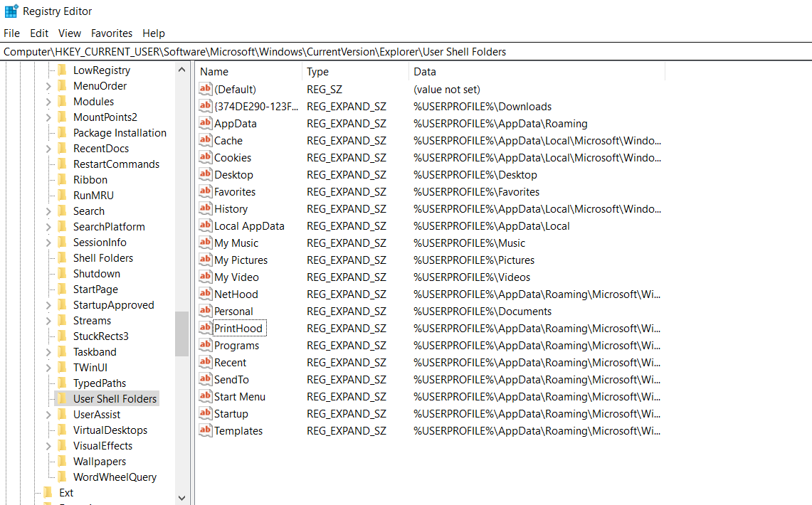Select the LowRegistry key
The width and height of the screenshot is (812, 505).
102,70
